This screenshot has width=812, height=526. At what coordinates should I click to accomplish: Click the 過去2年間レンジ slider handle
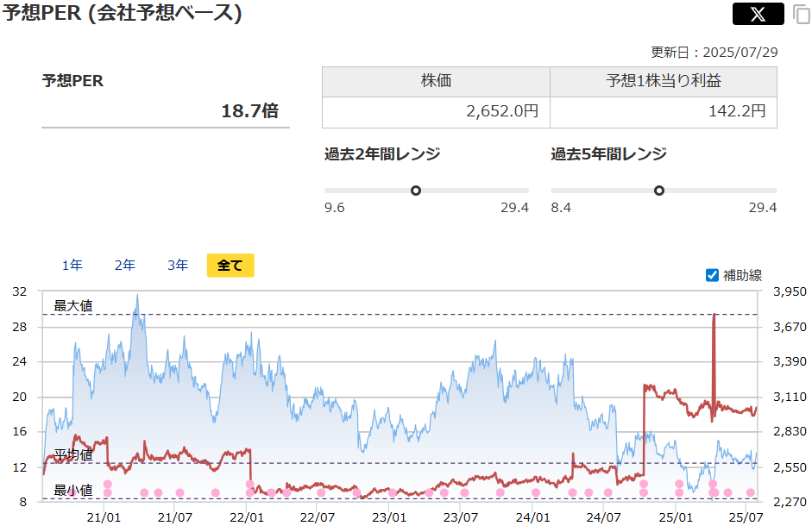click(x=416, y=191)
